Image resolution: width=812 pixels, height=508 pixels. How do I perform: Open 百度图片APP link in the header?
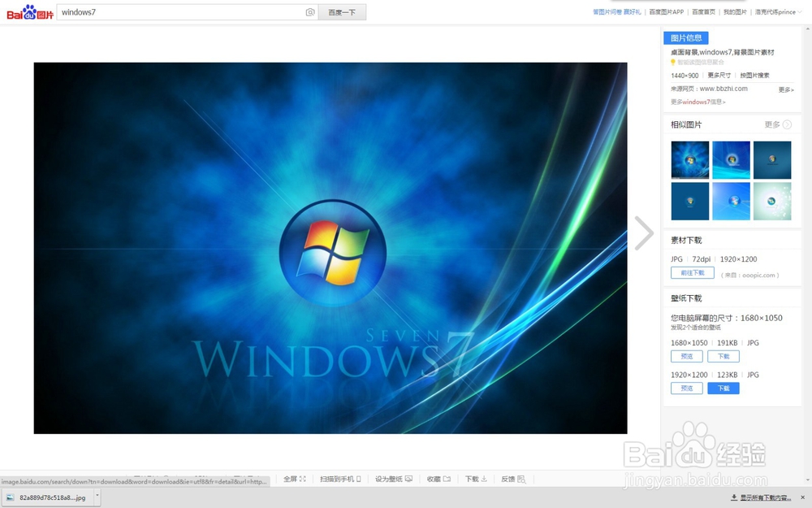coord(666,12)
